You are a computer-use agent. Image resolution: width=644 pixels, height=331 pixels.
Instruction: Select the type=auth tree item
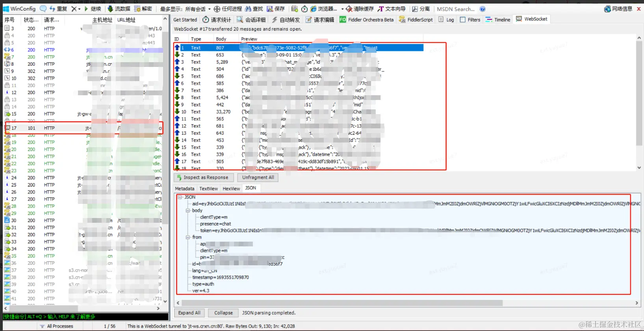[203, 284]
